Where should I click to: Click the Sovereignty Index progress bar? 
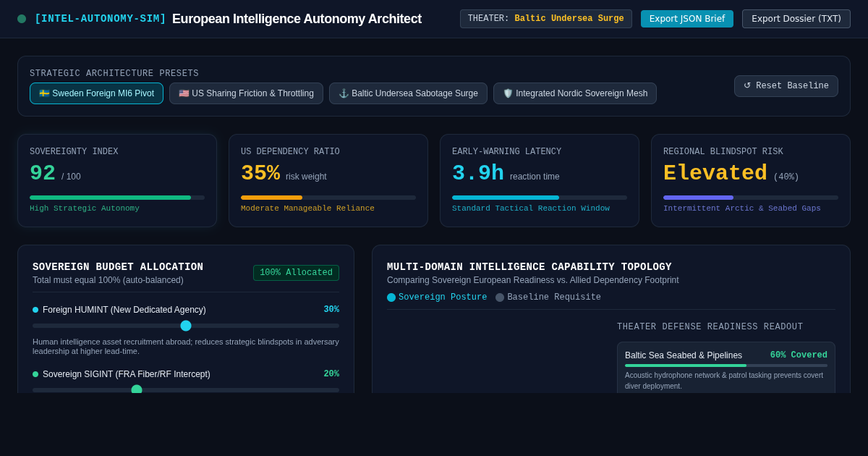point(117,198)
